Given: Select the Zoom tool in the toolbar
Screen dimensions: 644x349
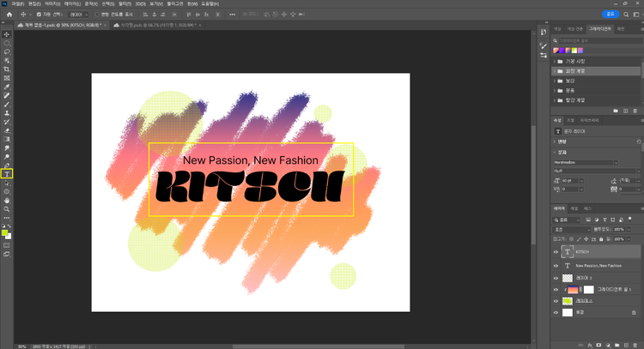Looking at the screenshot, I should pos(7,208).
